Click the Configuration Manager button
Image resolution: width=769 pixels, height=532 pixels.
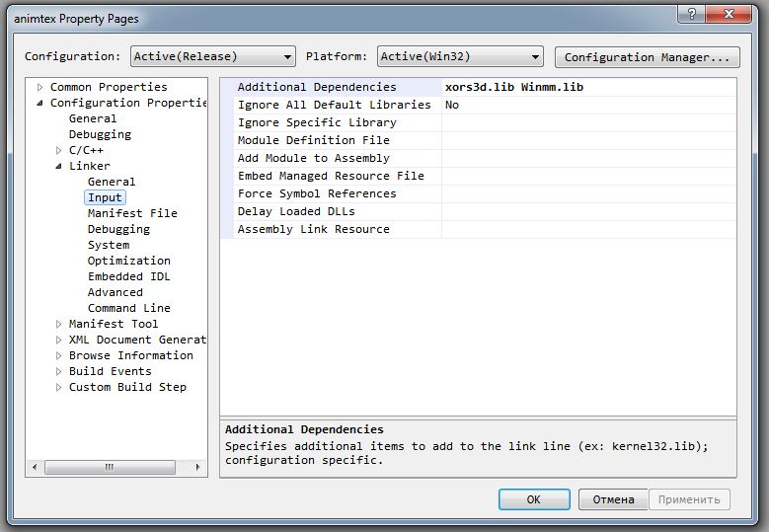[647, 57]
